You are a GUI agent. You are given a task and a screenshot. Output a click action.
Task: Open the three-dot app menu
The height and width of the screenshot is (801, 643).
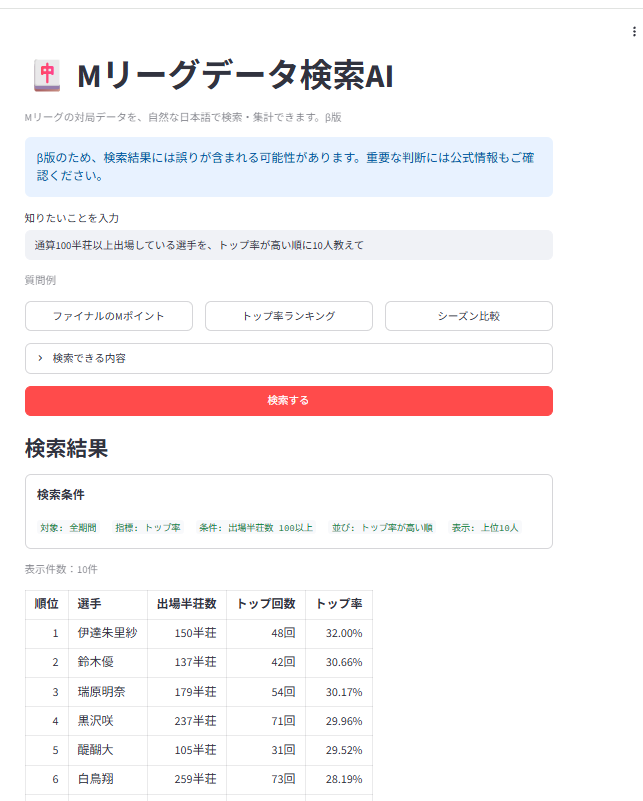point(634,32)
